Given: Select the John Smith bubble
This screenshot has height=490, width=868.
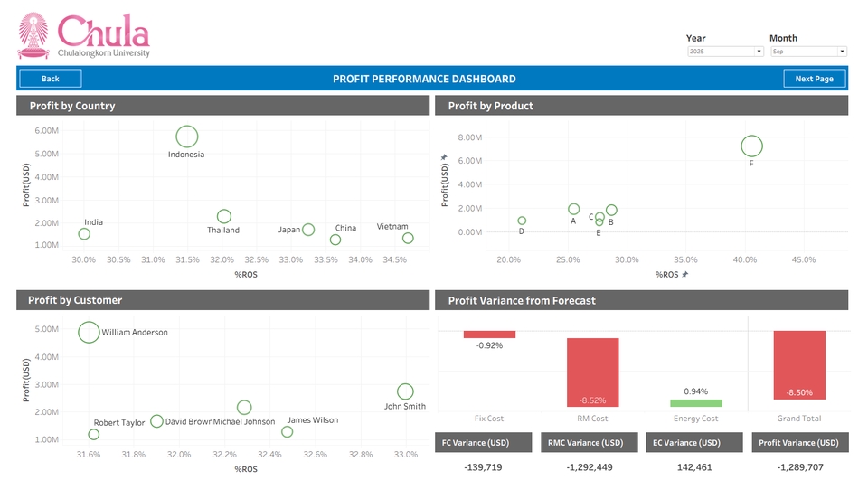Looking at the screenshot, I should (x=405, y=391).
